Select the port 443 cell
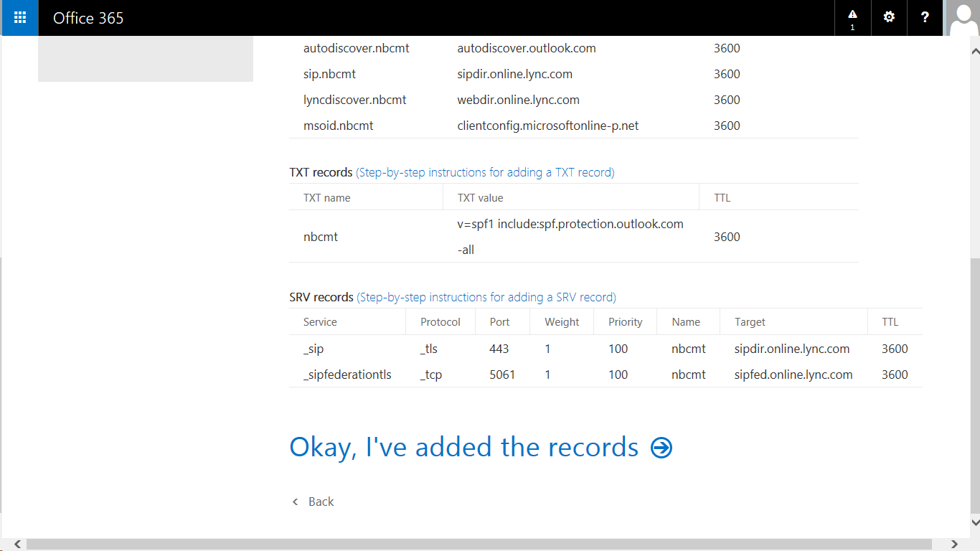This screenshot has width=980, height=551. tap(499, 349)
